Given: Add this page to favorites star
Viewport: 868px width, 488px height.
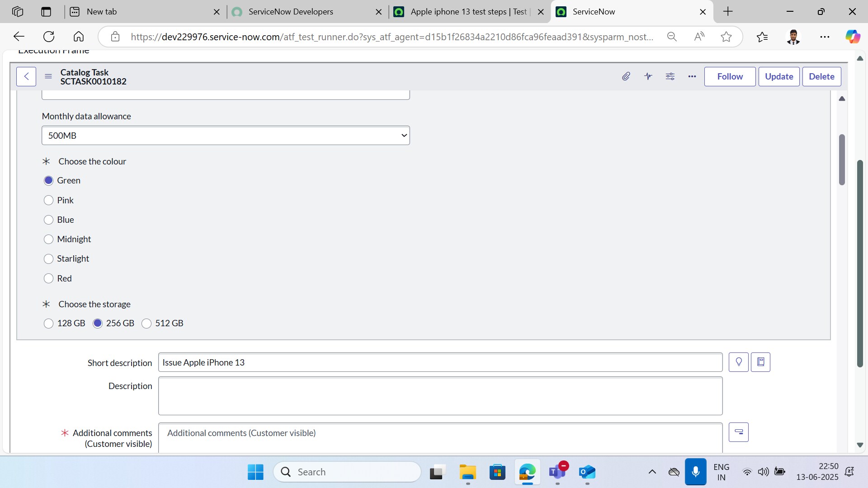Looking at the screenshot, I should [x=726, y=37].
